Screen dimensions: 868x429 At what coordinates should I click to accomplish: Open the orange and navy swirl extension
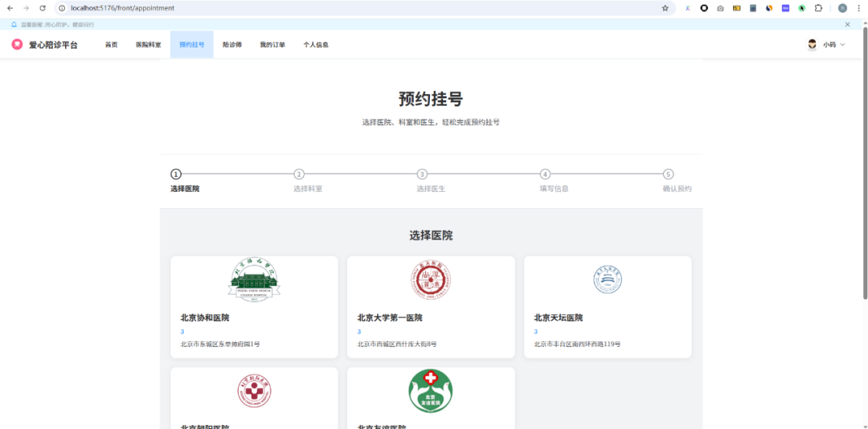[x=769, y=8]
